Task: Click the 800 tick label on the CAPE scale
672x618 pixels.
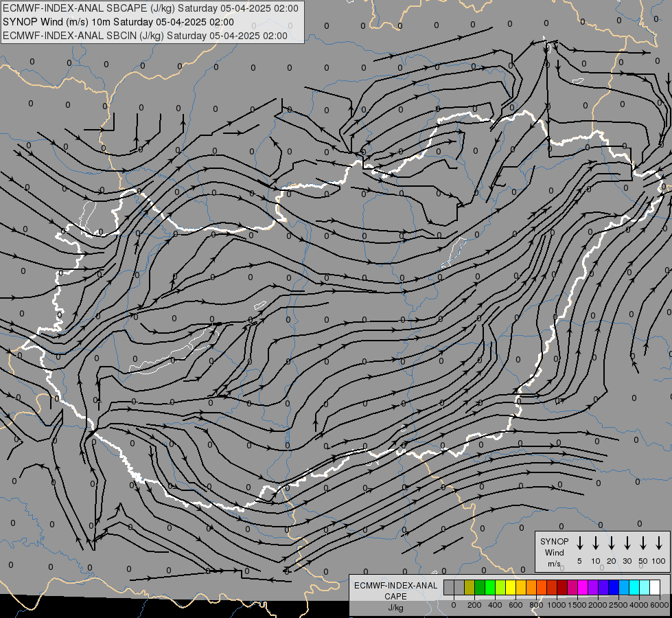Action: (x=536, y=605)
